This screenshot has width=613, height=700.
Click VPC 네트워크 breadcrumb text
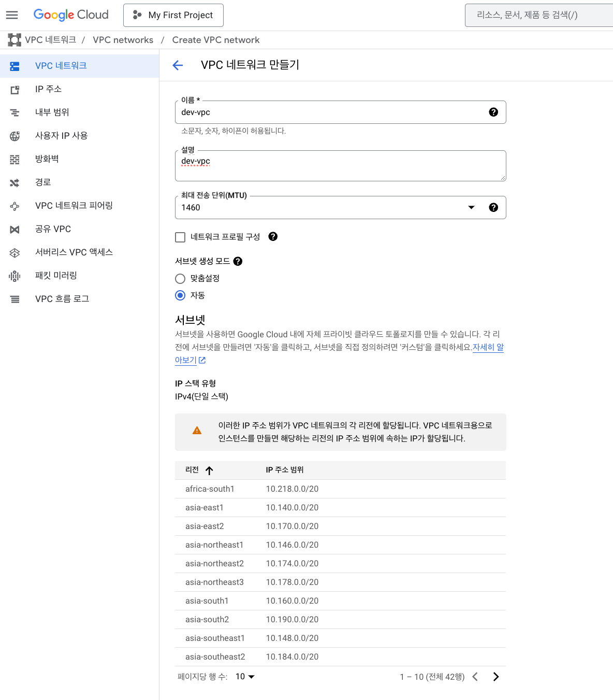click(50, 40)
